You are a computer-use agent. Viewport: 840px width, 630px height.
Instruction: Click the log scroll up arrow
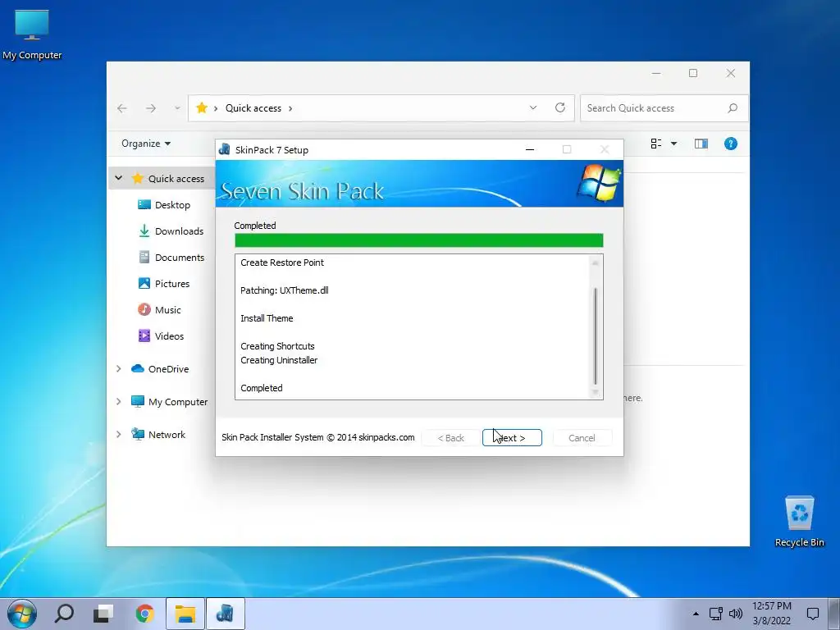tap(596, 262)
